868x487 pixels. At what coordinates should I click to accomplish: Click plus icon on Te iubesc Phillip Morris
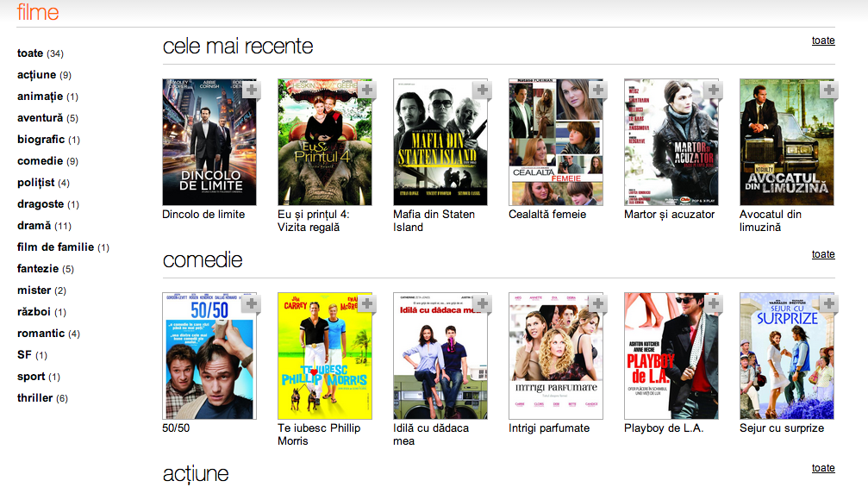[367, 303]
